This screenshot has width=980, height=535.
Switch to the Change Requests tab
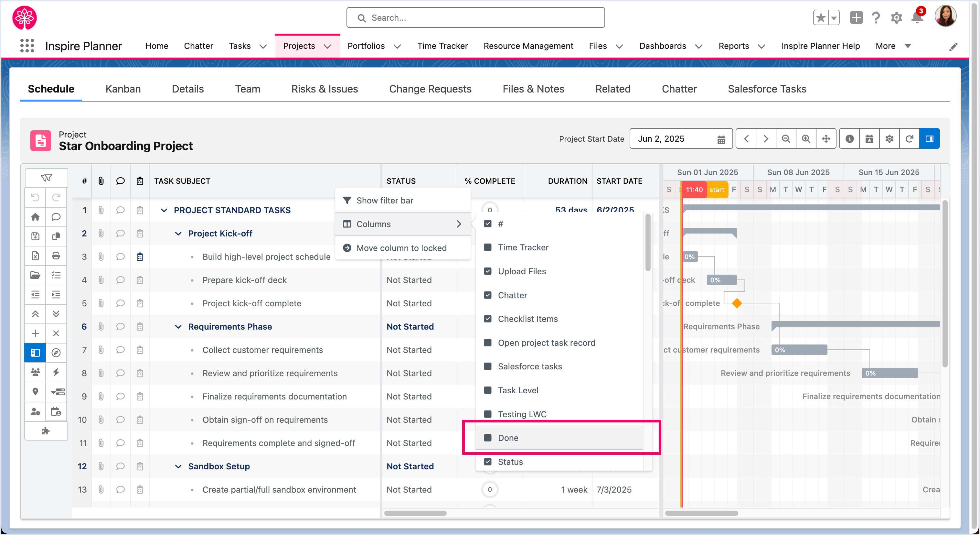pyautogui.click(x=430, y=89)
